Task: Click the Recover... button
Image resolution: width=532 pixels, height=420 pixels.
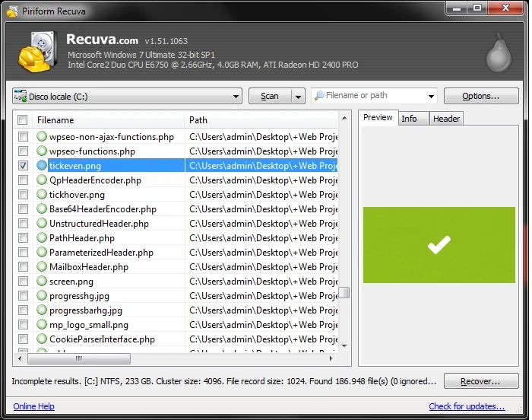Action: (480, 381)
